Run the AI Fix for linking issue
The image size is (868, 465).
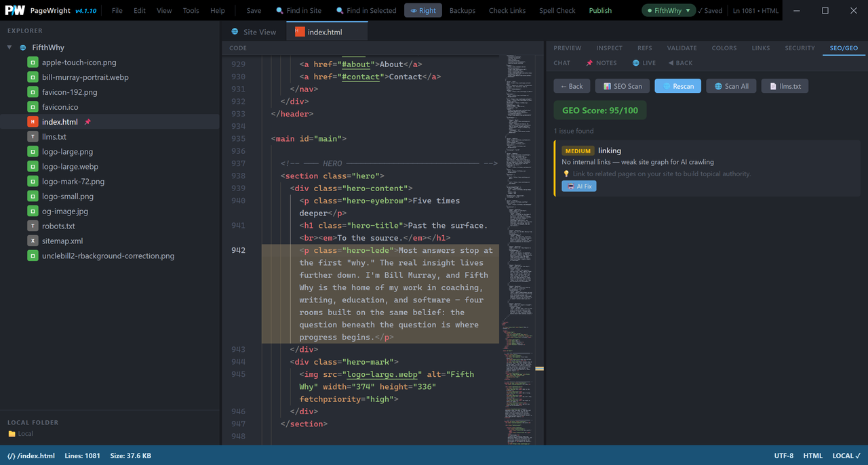pos(579,186)
